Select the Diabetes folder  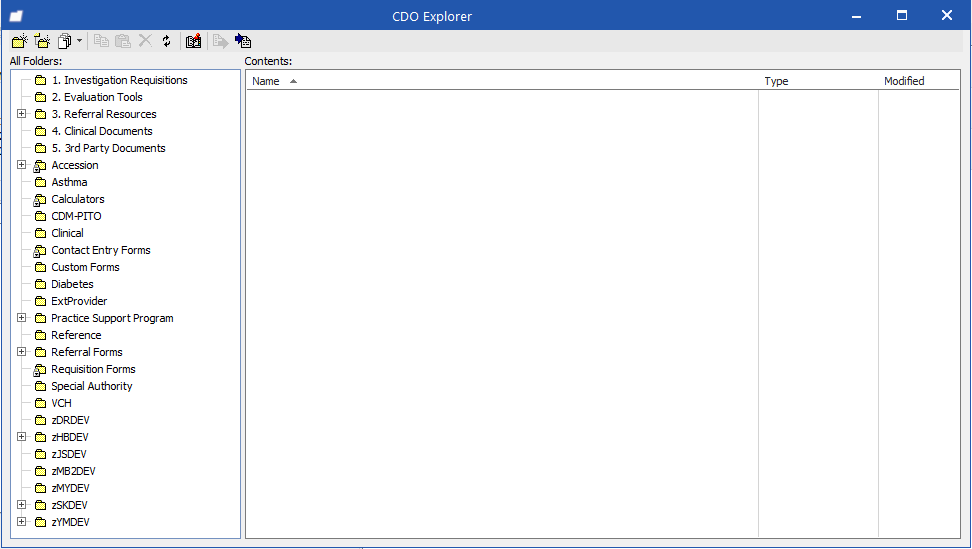pos(72,284)
